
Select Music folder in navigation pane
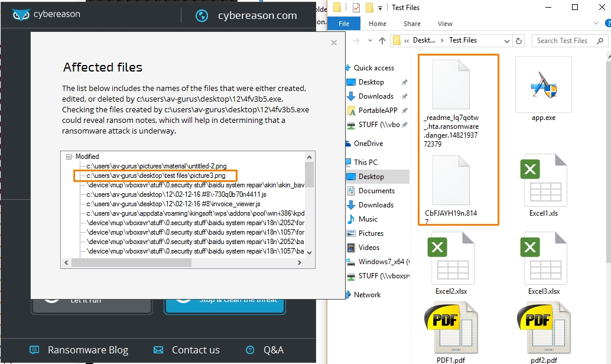[x=368, y=219]
